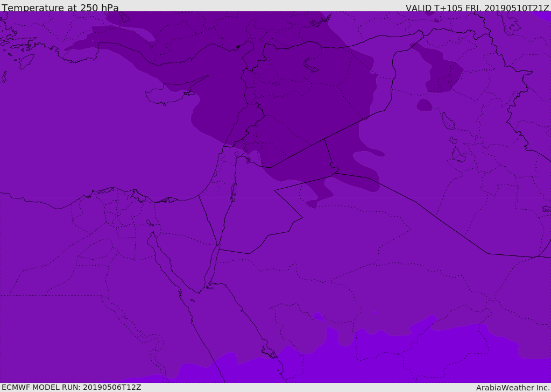
Task: Click the small isolated dark purple patch over Iraq
Action: [x=425, y=105]
